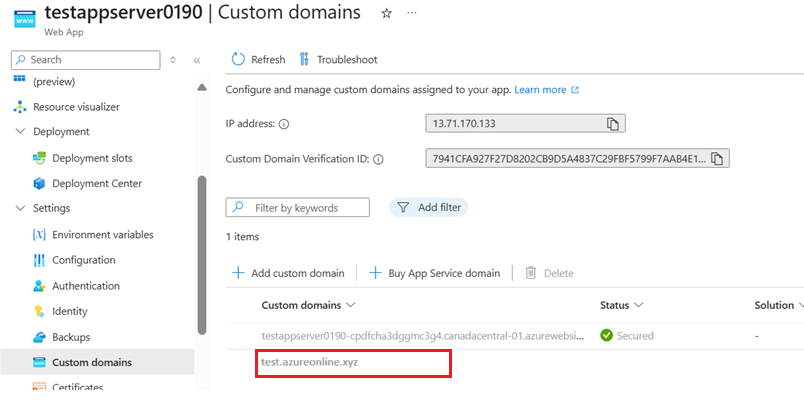Click the Verification ID value field

[x=577, y=159]
